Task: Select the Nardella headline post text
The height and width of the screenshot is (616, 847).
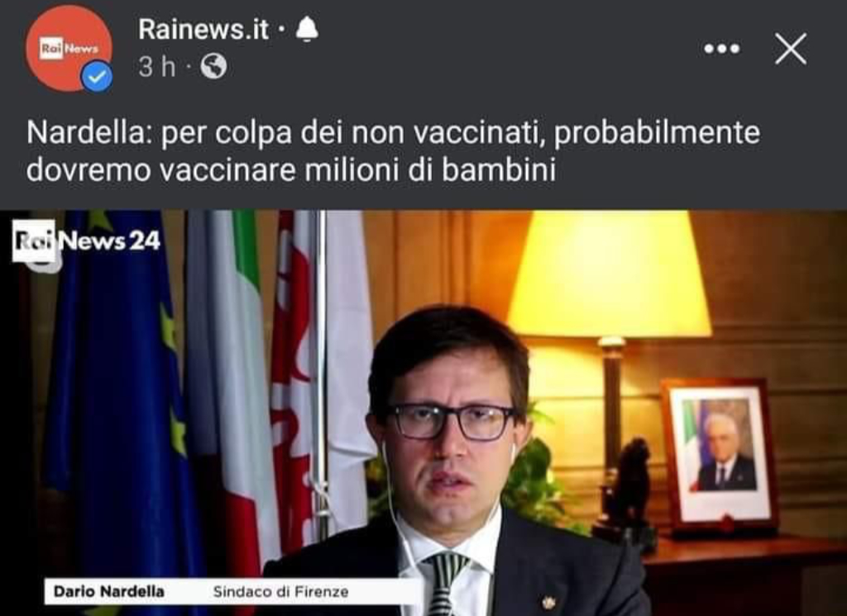Action: click(393, 150)
